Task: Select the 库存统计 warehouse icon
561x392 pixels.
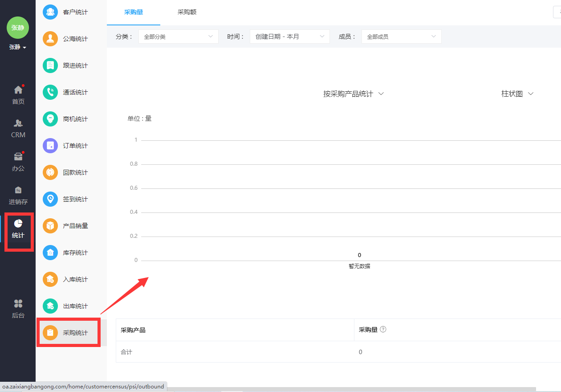Action: [x=50, y=253]
